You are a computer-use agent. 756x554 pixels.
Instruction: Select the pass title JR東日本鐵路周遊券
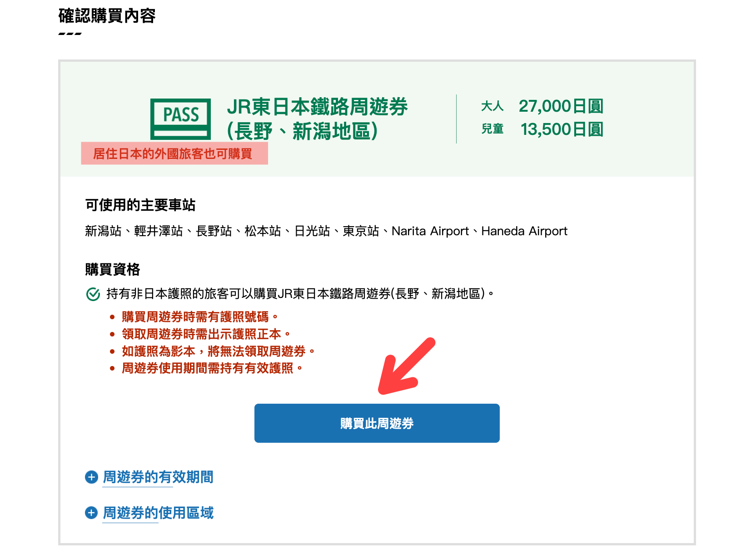317,107
